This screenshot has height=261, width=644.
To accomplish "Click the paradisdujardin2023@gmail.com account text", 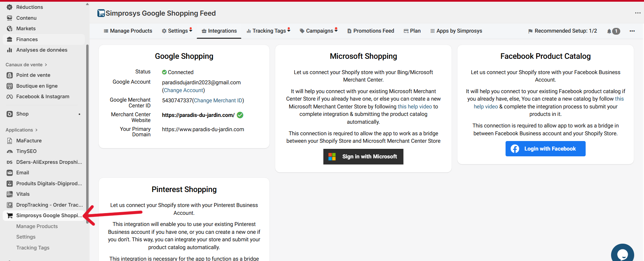I will point(201,83).
